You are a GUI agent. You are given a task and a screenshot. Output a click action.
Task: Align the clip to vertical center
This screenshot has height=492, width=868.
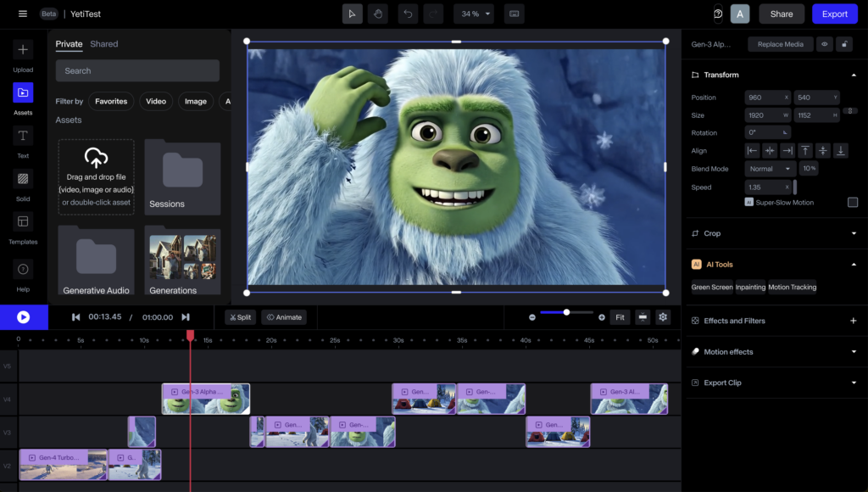(x=823, y=151)
